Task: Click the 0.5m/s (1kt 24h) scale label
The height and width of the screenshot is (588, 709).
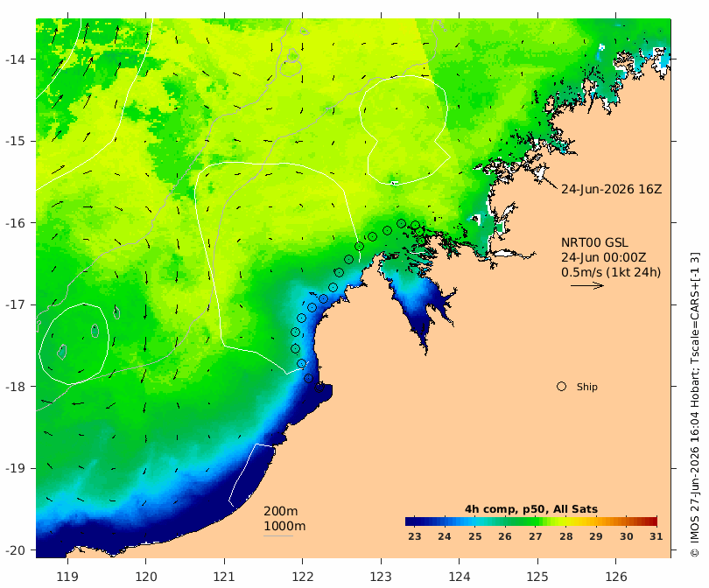Action: (x=611, y=272)
